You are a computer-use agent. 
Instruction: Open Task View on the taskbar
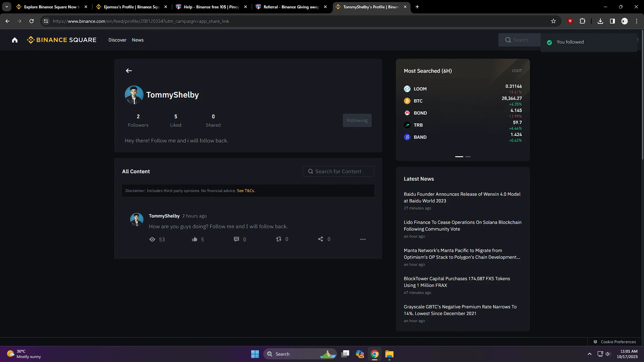(x=345, y=354)
